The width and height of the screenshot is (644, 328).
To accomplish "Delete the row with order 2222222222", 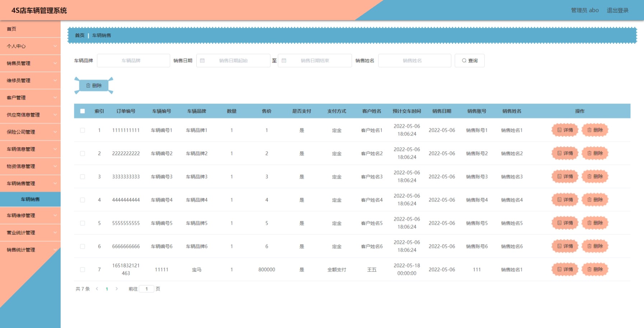I will [x=595, y=153].
